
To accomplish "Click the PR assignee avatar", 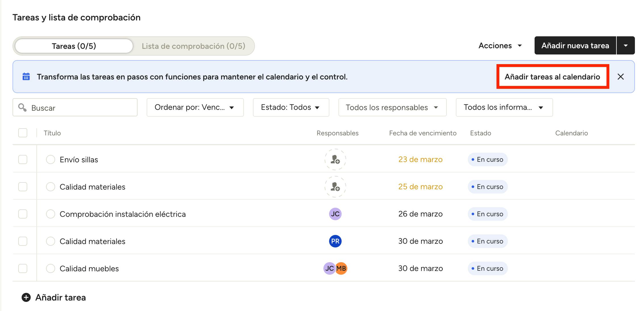I will click(335, 241).
